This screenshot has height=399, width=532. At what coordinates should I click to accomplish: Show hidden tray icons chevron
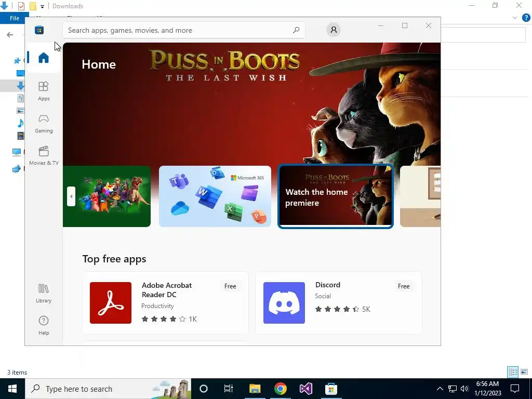[x=440, y=389]
